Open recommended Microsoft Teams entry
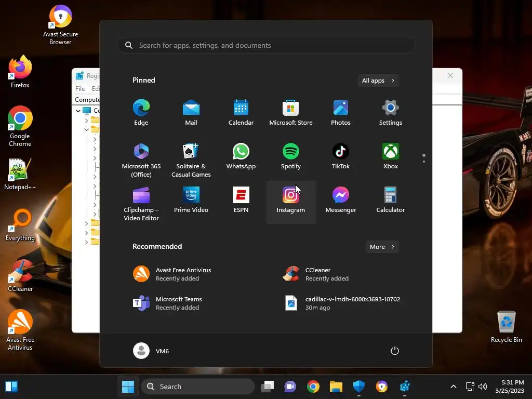This screenshot has width=532, height=399. [191, 303]
